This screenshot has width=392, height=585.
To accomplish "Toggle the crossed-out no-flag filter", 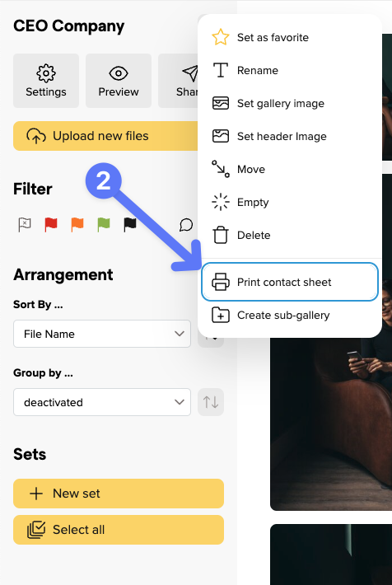I will coord(25,225).
